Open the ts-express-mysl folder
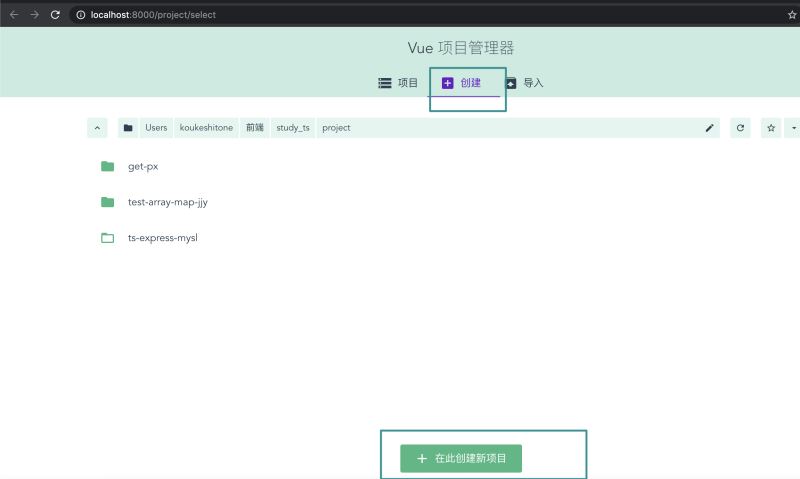The width and height of the screenshot is (800, 479). point(163,238)
